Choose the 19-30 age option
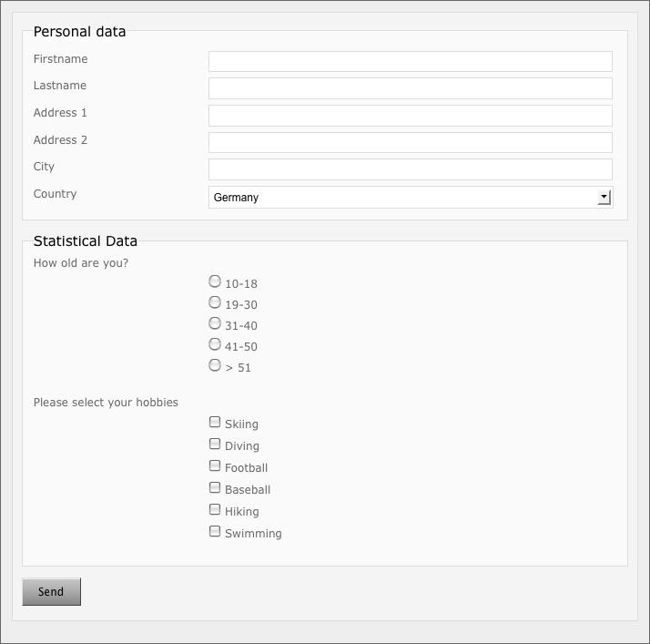Image resolution: width=650 pixels, height=644 pixels. (x=215, y=302)
